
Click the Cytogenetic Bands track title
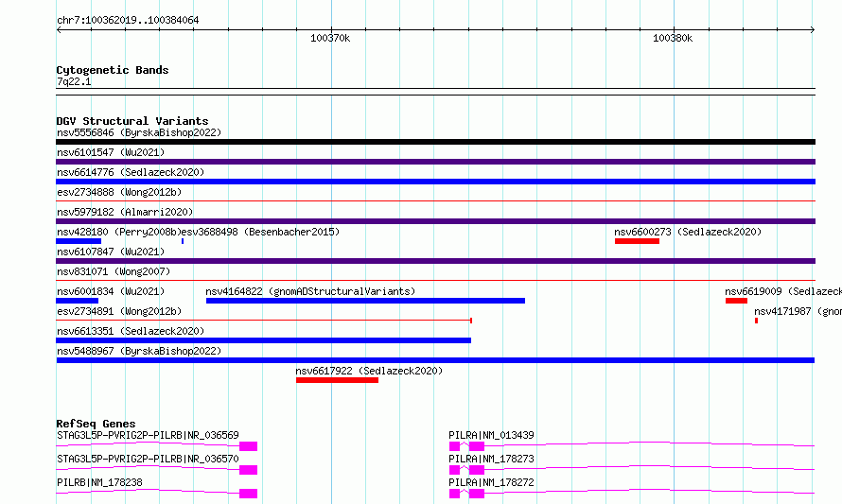[113, 70]
